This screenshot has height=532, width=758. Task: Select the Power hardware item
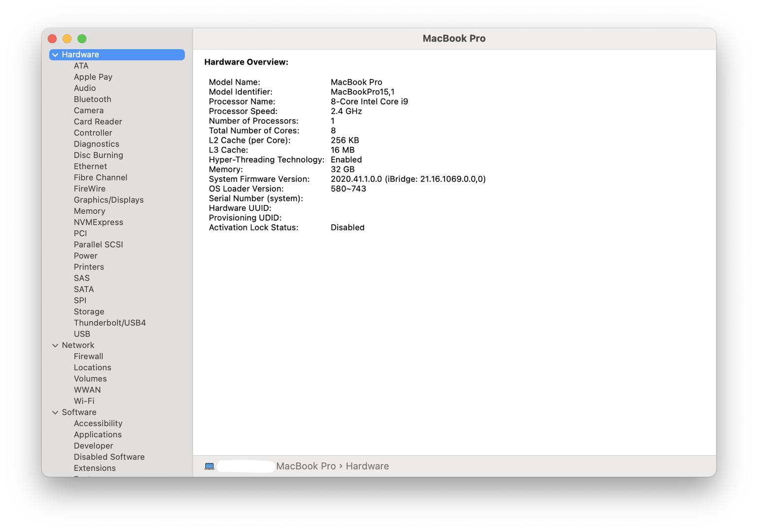(85, 256)
